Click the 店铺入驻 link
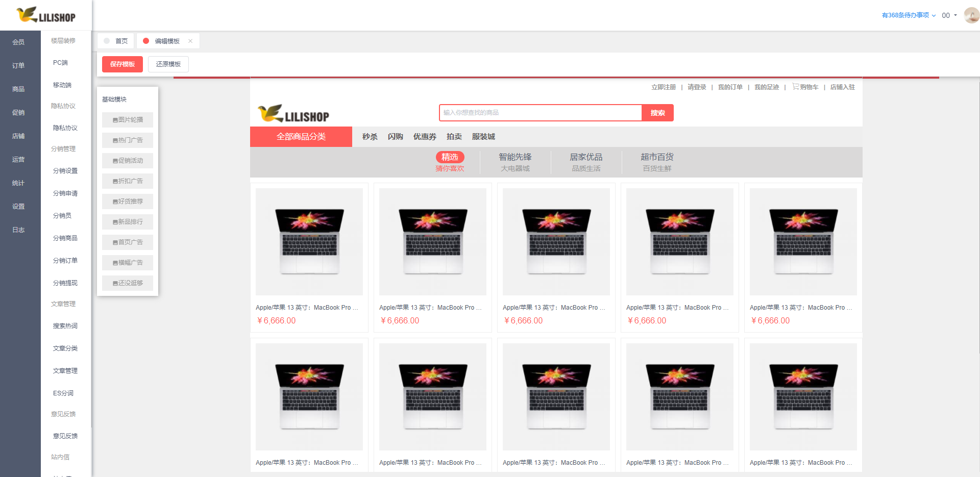 pyautogui.click(x=843, y=87)
